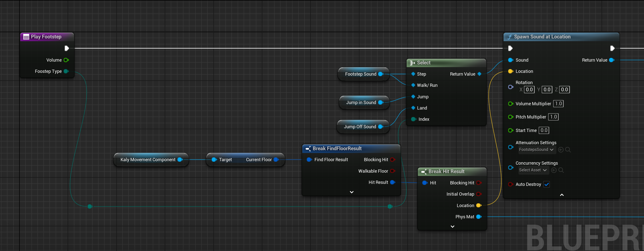Open the Select Asset concurrency dropdown
Viewport: 644px width, 251px height.
coord(532,170)
